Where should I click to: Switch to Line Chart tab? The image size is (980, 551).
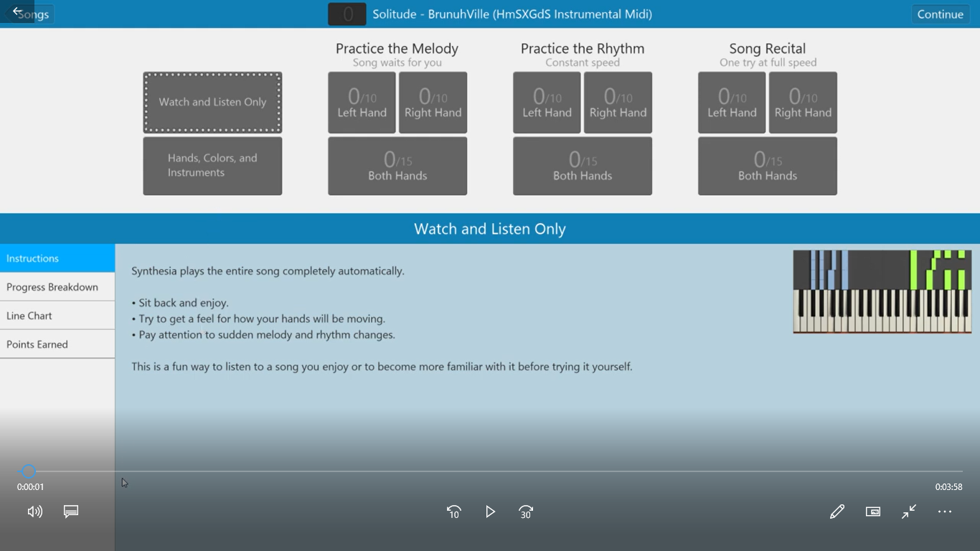[x=57, y=316]
